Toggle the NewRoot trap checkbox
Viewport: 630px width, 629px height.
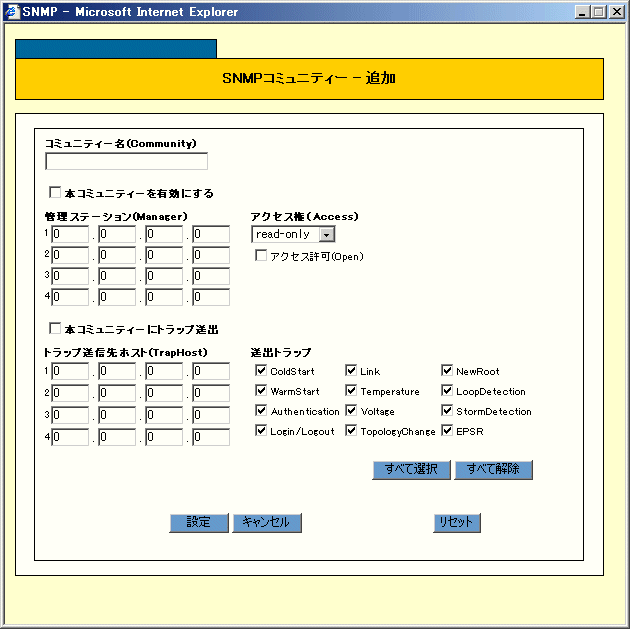(447, 370)
